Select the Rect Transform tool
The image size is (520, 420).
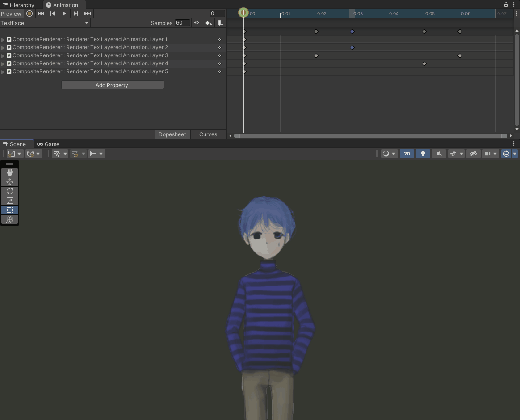click(x=9, y=210)
